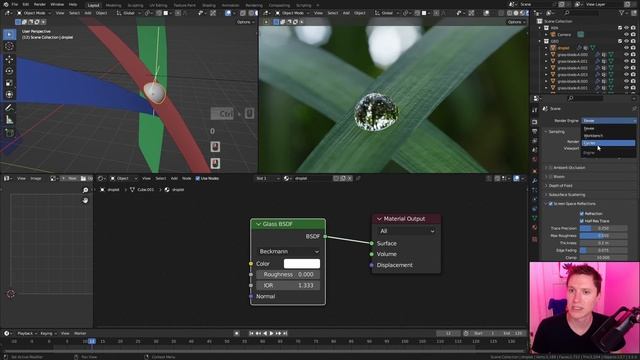The width and height of the screenshot is (640, 360).
Task: Switch to the Modeling workspace tab
Action: (113, 5)
